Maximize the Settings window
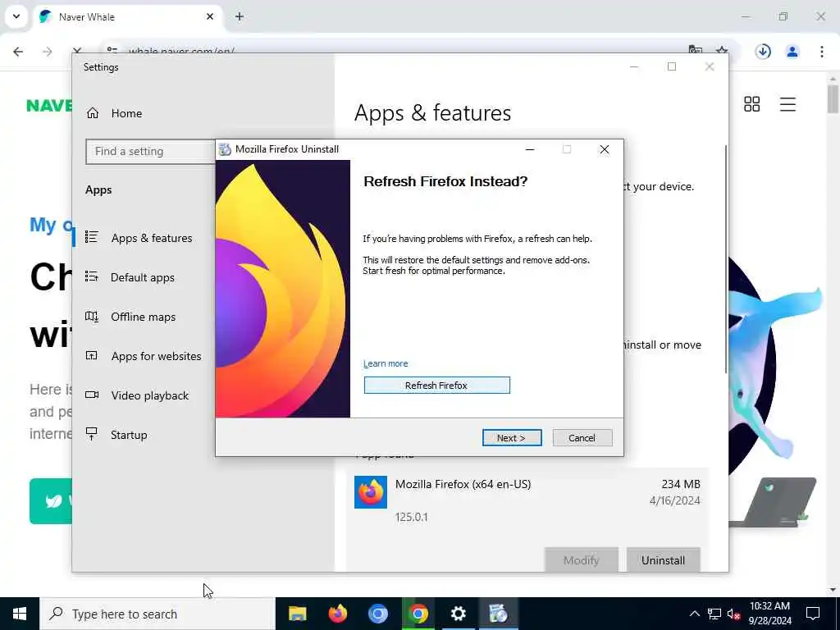Screen dimensions: 840x630 coord(672,67)
